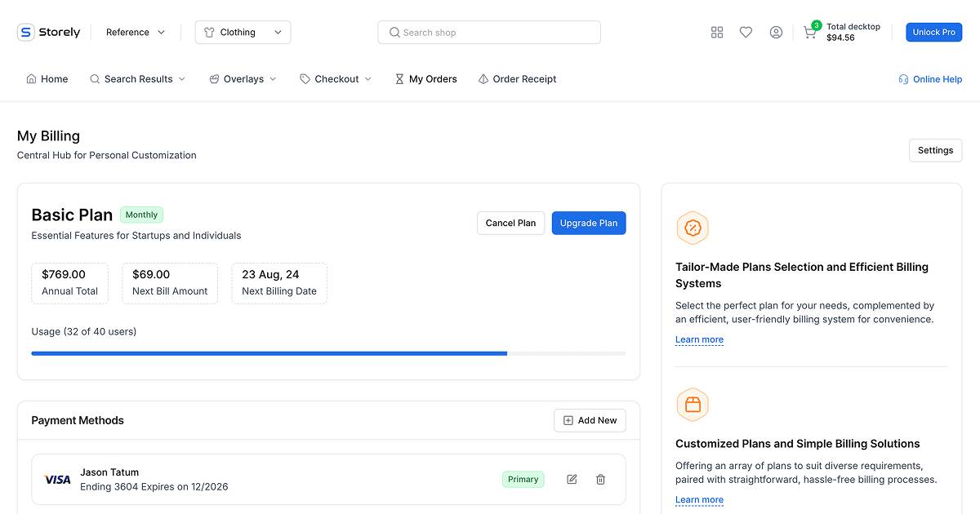Edit the Jason Tatum Visa card
The height and width of the screenshot is (514, 980).
click(572, 480)
